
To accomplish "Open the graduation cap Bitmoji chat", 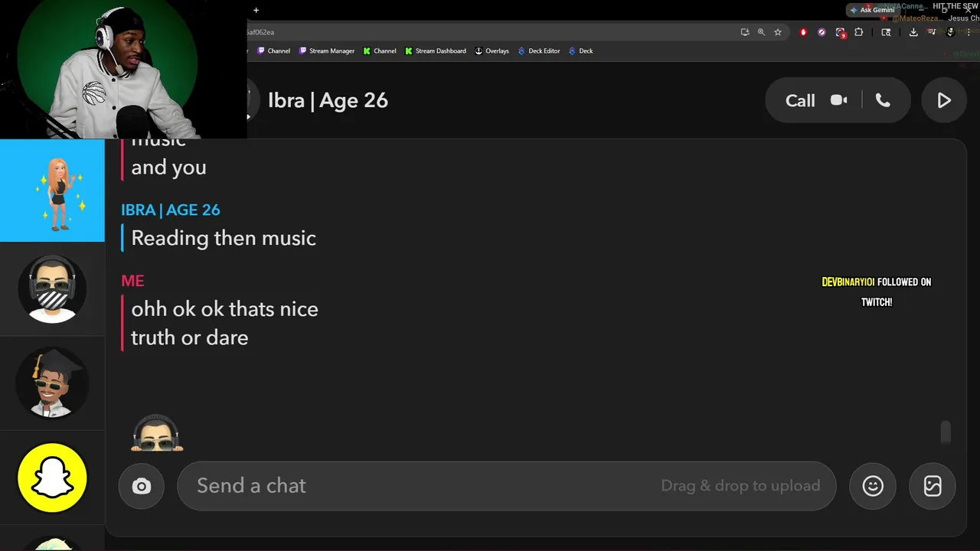I will [x=52, y=383].
